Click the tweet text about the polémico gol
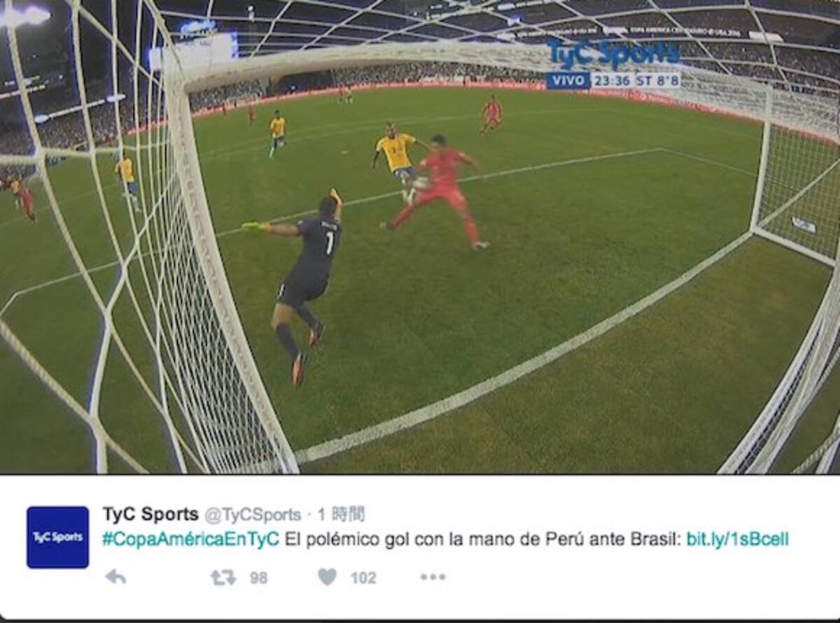Image resolution: width=840 pixels, height=623 pixels. click(482, 539)
